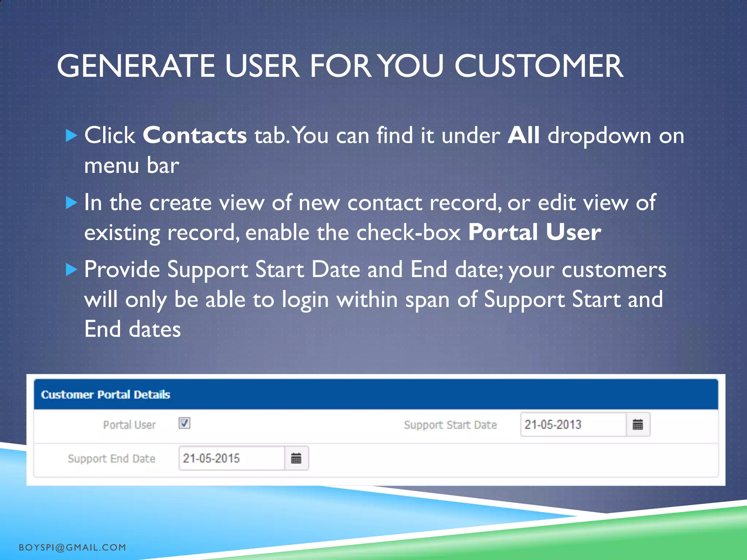The width and height of the screenshot is (747, 560).
Task: Click the Customer Portal Details header
Action: tap(376, 394)
